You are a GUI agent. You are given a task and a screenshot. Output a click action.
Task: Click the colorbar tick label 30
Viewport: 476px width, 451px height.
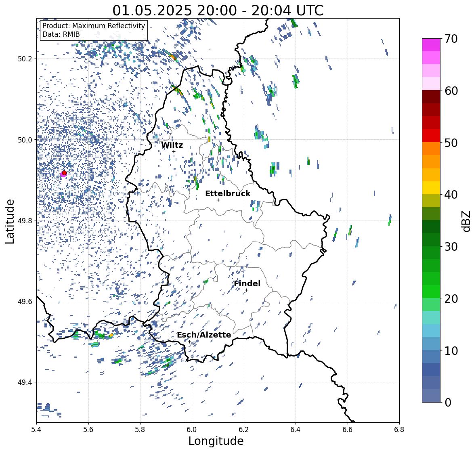coord(451,247)
